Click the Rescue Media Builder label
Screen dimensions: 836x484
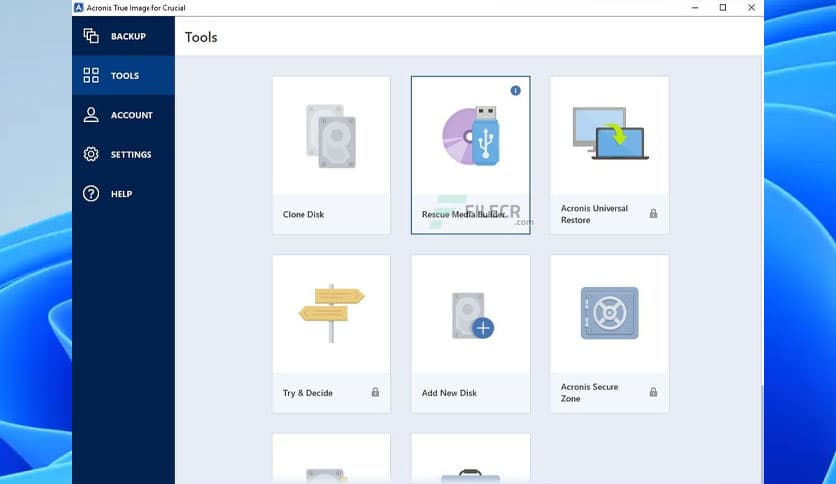[463, 214]
